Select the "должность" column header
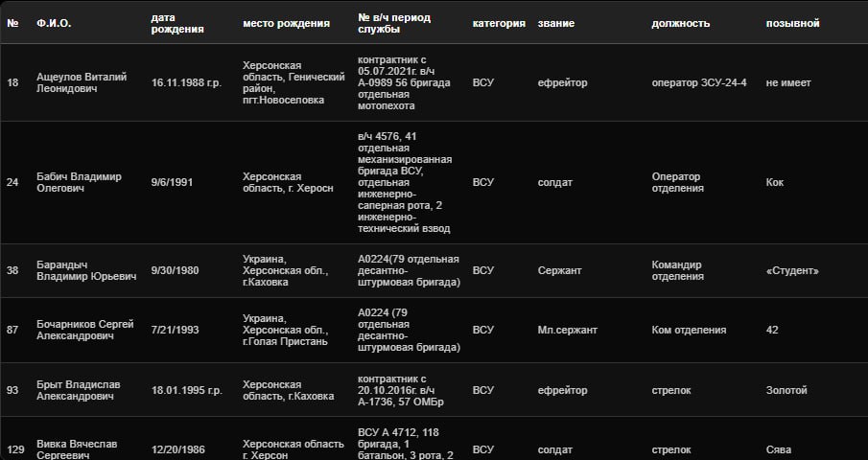The width and height of the screenshot is (868, 460). 680,23
